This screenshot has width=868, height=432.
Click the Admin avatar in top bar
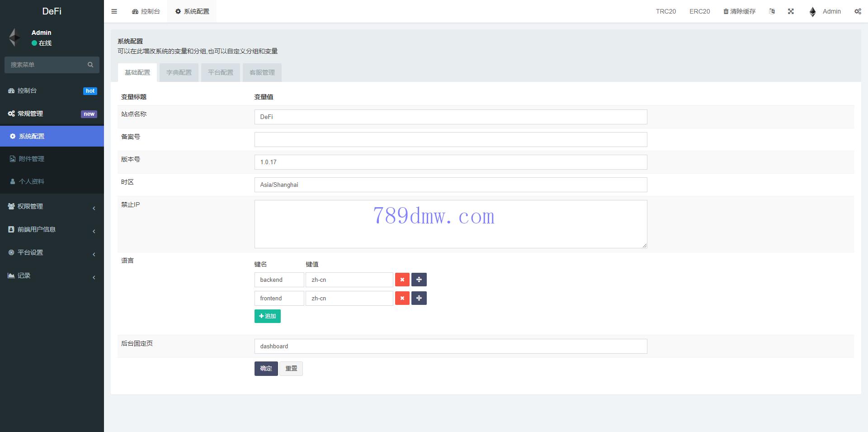812,12
